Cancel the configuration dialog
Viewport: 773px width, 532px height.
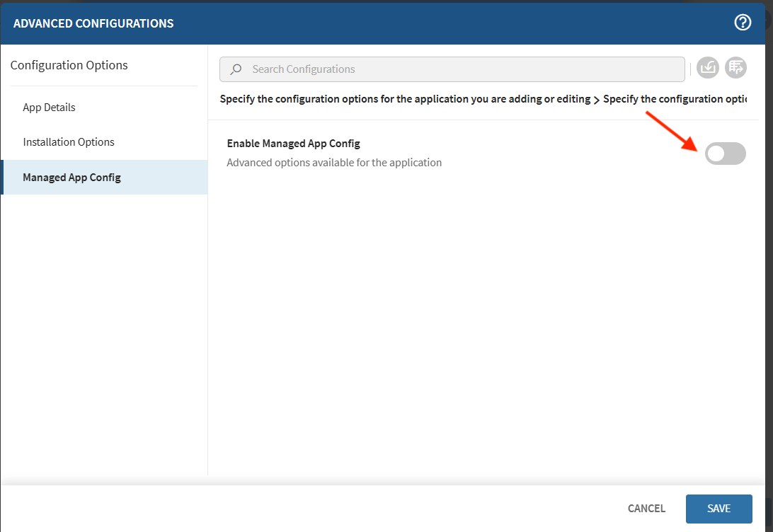click(646, 509)
